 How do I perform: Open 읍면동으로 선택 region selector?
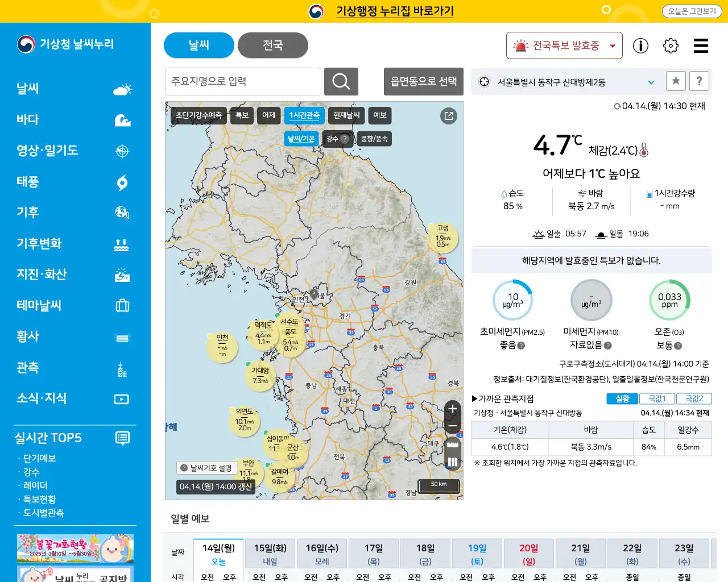[x=423, y=81]
